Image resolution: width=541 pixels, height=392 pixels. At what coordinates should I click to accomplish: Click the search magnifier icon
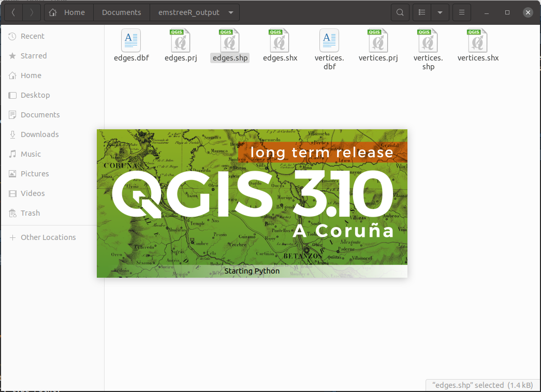400,12
